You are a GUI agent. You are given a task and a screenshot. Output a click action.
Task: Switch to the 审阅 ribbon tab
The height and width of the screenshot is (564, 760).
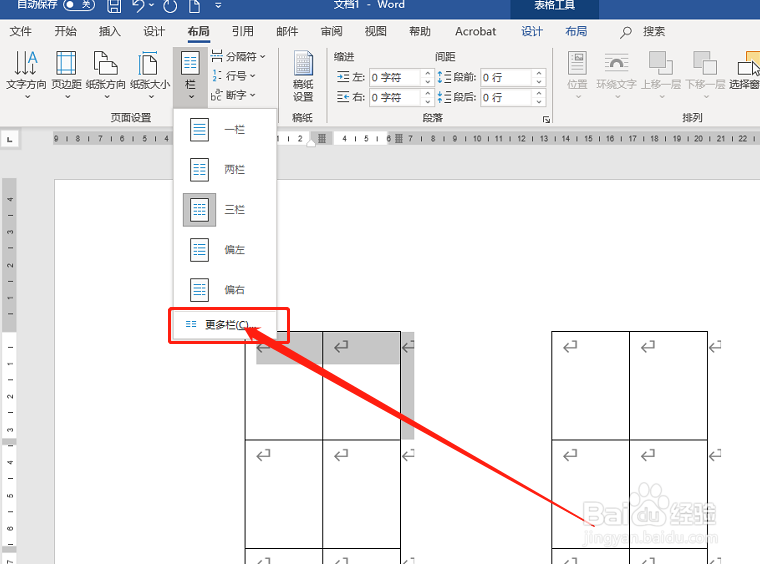[332, 31]
